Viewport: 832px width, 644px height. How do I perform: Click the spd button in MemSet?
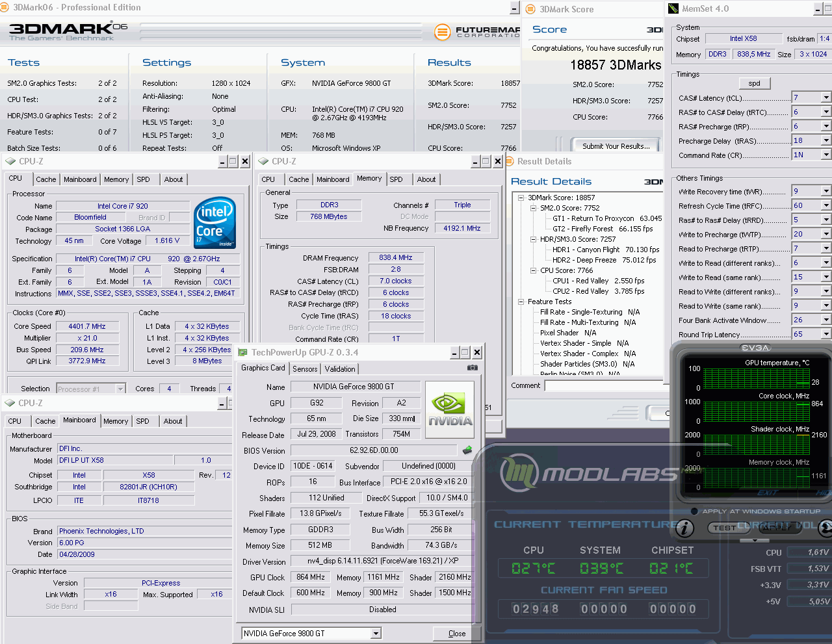754,83
